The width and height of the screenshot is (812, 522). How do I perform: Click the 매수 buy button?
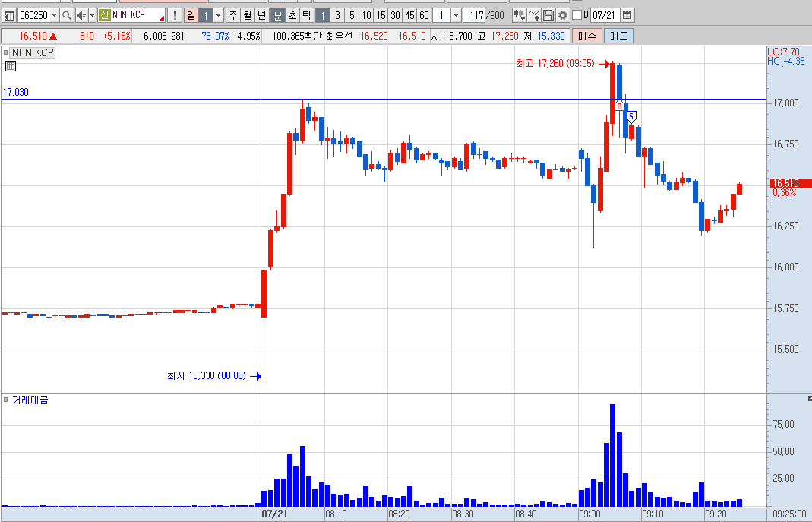tap(587, 36)
